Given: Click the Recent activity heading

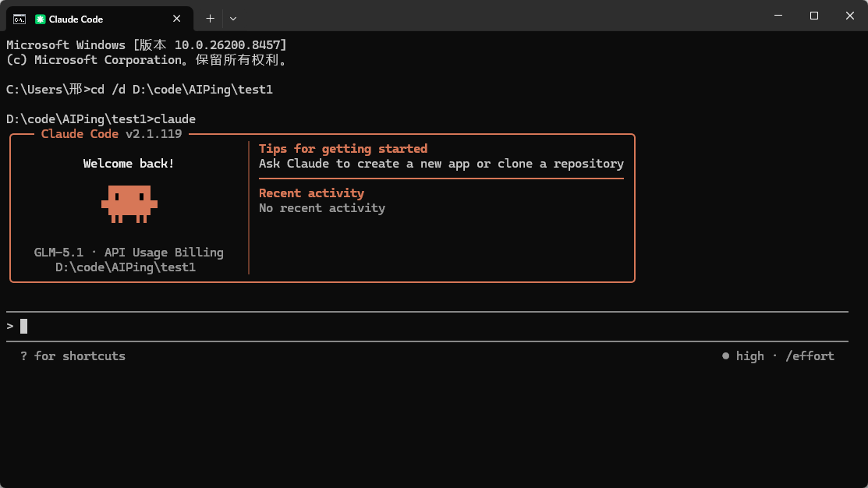Looking at the screenshot, I should (x=312, y=193).
